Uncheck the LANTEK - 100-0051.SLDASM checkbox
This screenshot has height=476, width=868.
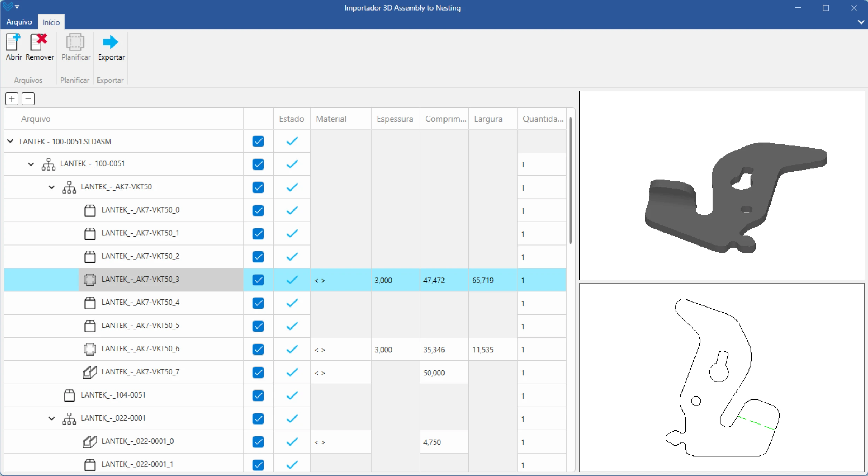[258, 141]
